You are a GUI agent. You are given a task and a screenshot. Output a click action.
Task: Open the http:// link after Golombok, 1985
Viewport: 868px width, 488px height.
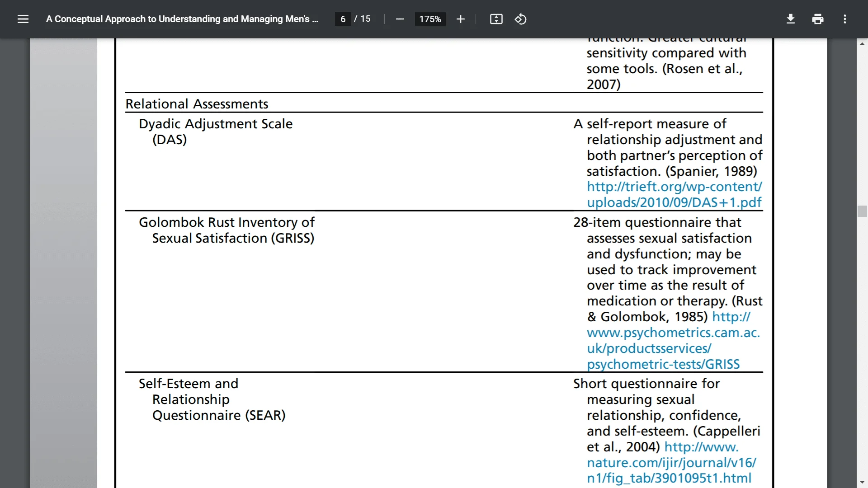point(731,317)
